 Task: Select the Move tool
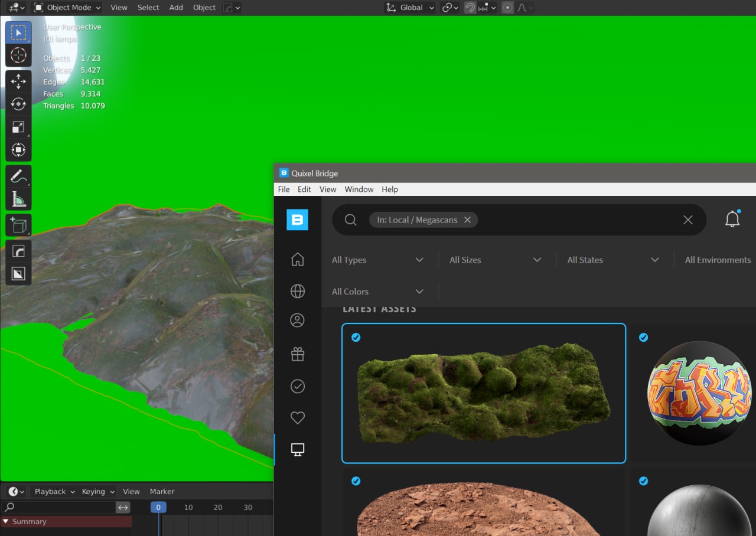click(x=18, y=81)
